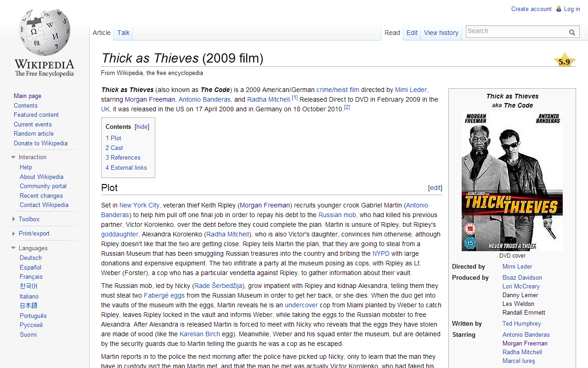Open Community portal link
Image resolution: width=588 pixels, height=368 pixels.
click(43, 186)
